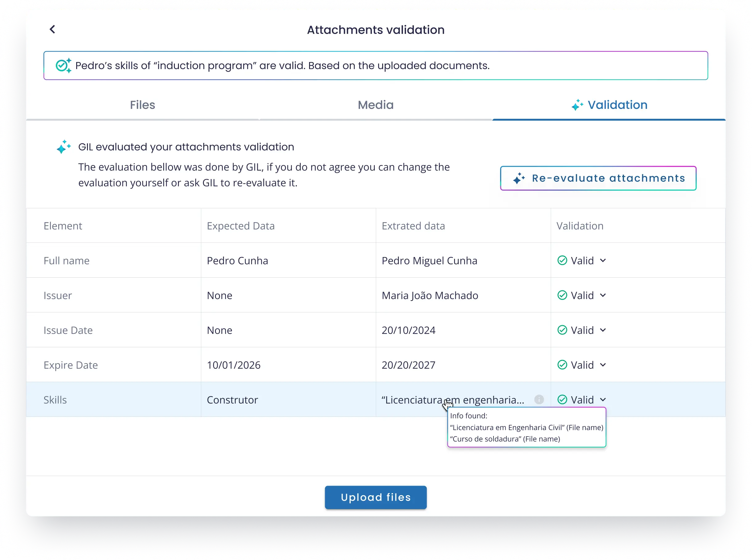This screenshot has height=560, width=752.
Task: Click the info icon in Skills row
Action: (539, 400)
